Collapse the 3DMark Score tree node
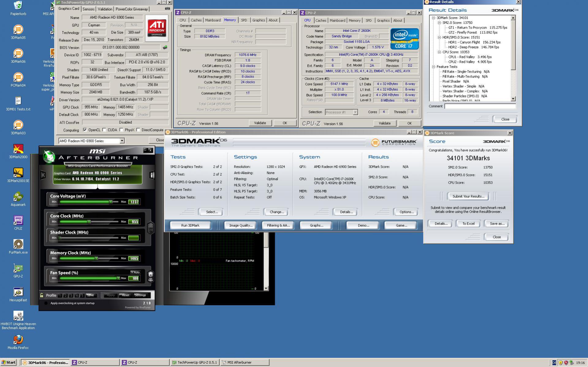 tap(434, 18)
